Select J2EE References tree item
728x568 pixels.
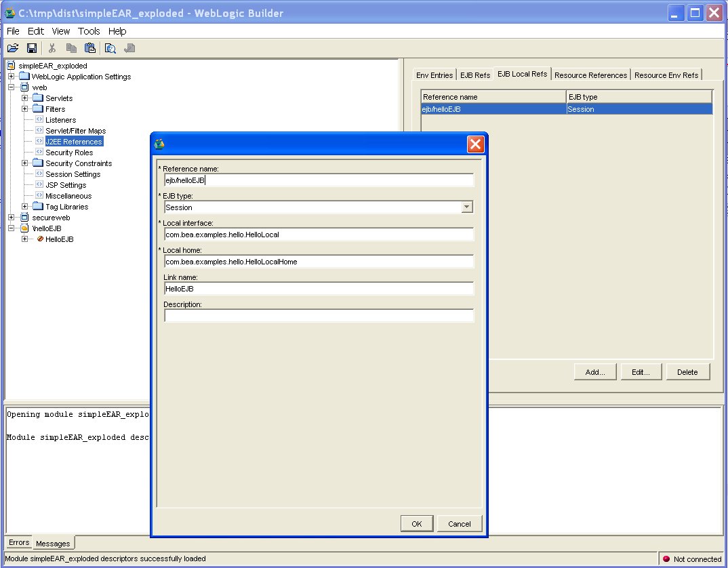click(74, 142)
